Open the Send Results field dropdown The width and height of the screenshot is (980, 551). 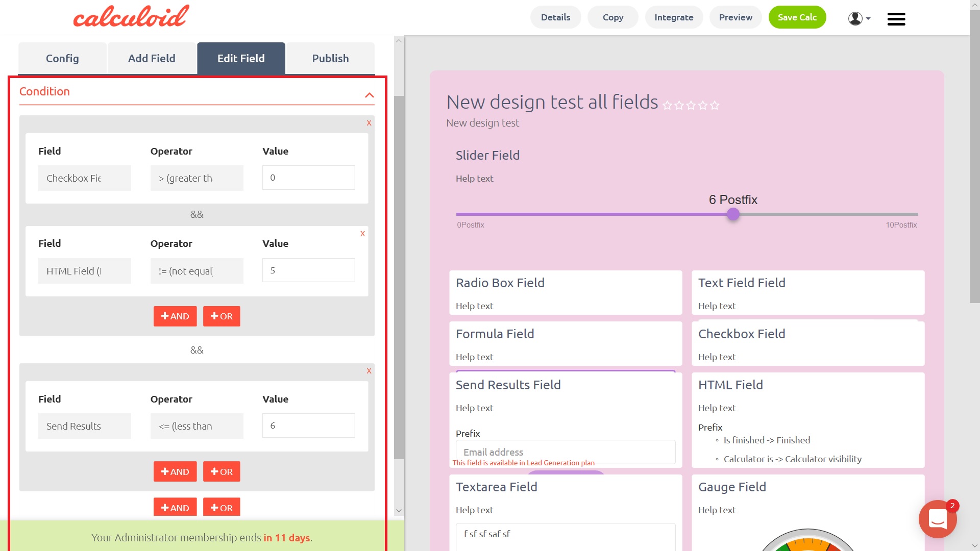tap(84, 426)
